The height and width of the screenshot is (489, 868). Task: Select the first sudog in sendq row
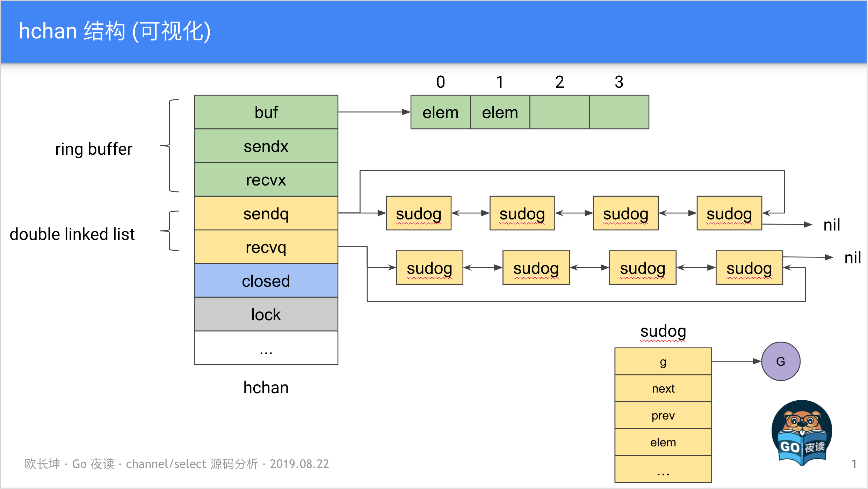[419, 213]
